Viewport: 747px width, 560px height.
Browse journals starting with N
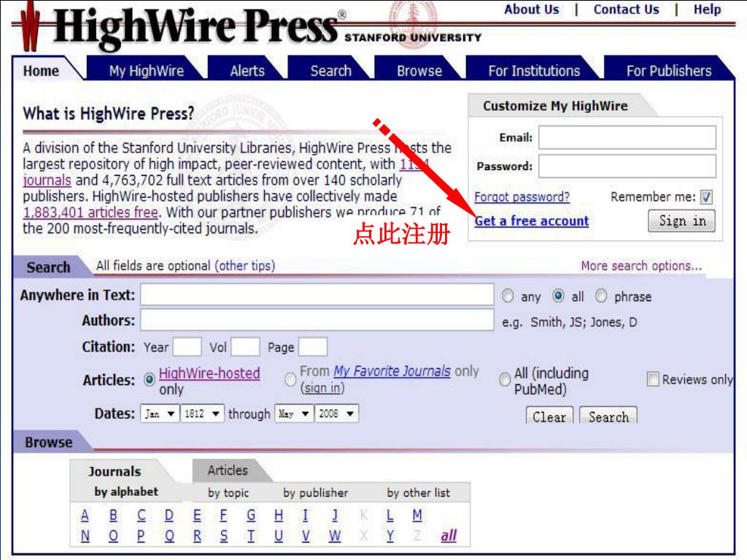(x=85, y=536)
